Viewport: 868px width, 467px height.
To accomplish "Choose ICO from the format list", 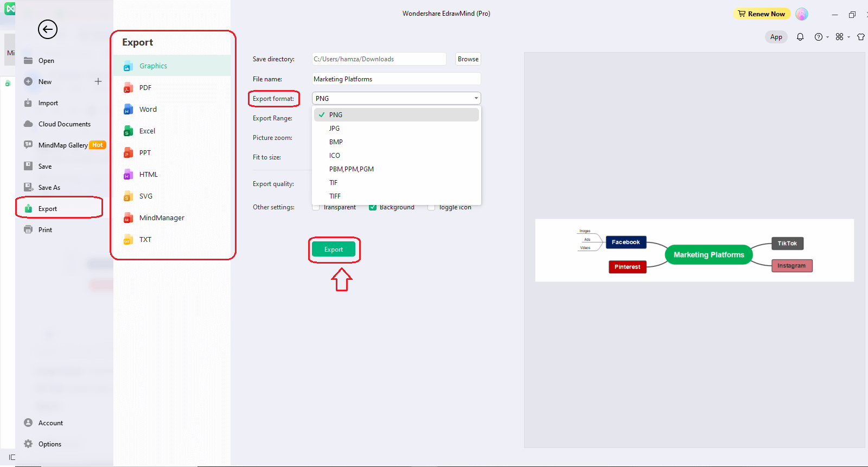I will pos(397,156).
